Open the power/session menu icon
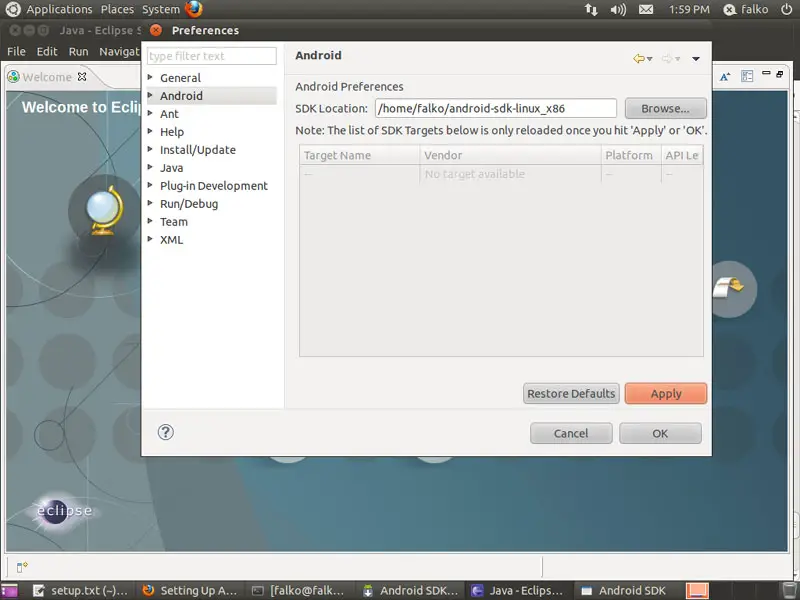This screenshot has width=800, height=600. coord(786,9)
